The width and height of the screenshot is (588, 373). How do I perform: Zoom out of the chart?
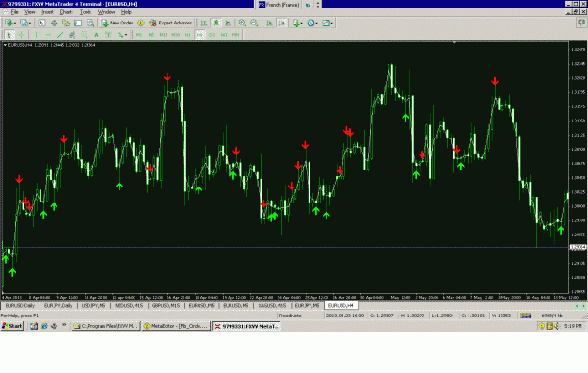[254, 23]
